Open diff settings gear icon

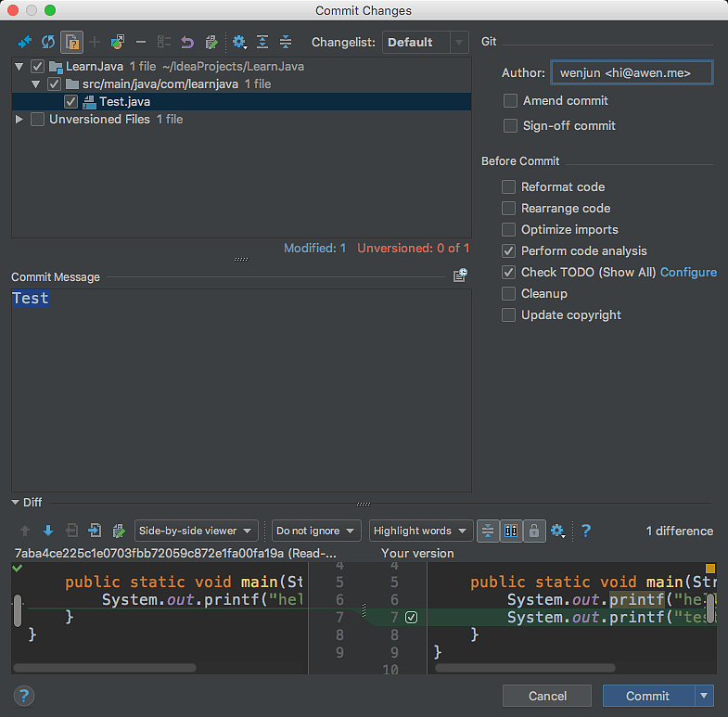(x=556, y=531)
